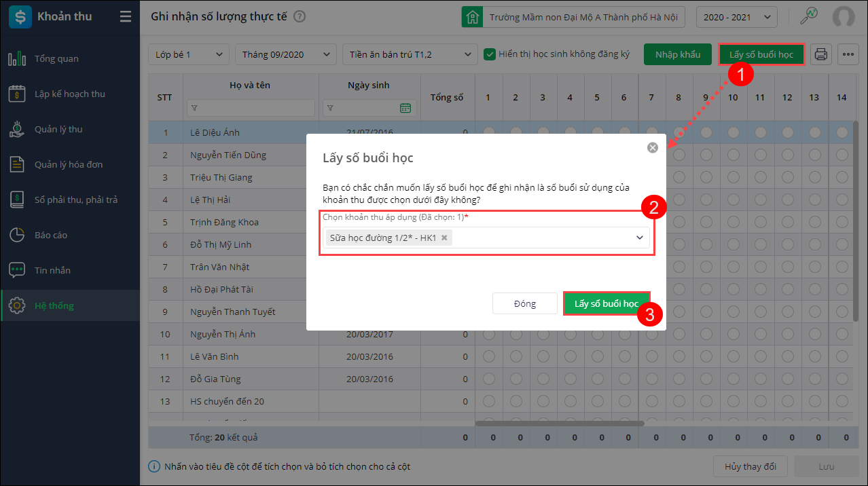Toggle Hiển thị học sinh không đăng ký checkbox
The height and width of the screenshot is (486, 868).
click(x=489, y=54)
